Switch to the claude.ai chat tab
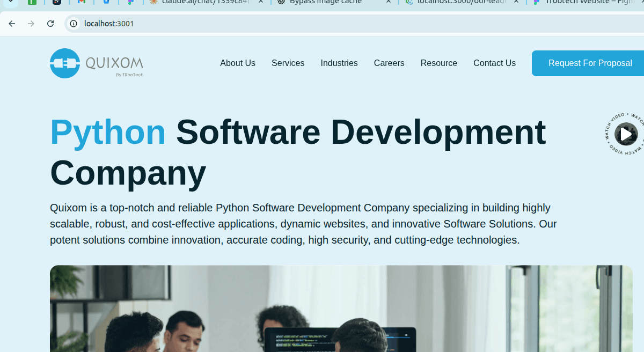644x352 pixels. click(x=207, y=2)
